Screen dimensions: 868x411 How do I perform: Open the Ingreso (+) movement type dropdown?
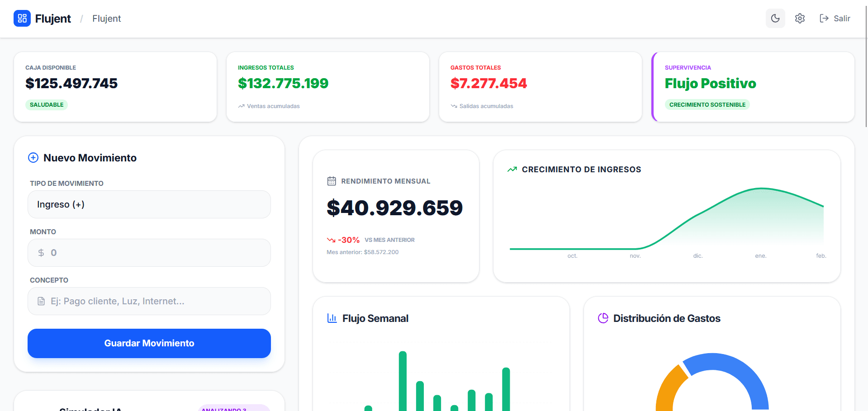(149, 204)
